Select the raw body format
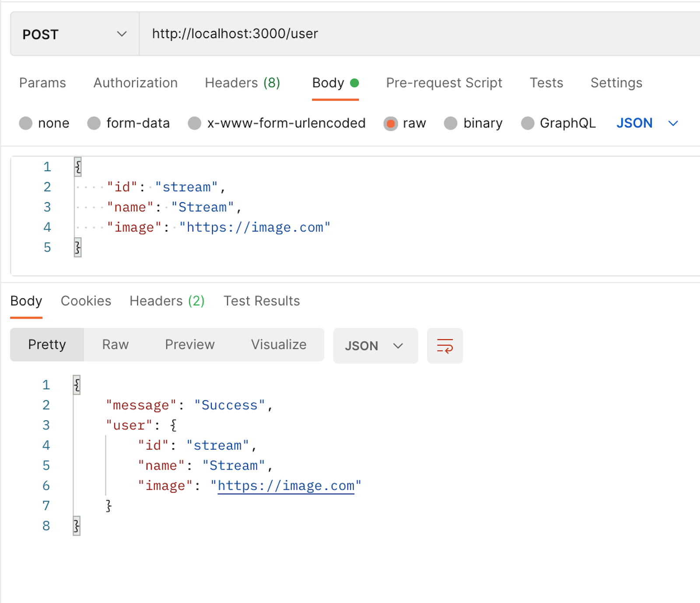The width and height of the screenshot is (700, 603). pos(391,123)
